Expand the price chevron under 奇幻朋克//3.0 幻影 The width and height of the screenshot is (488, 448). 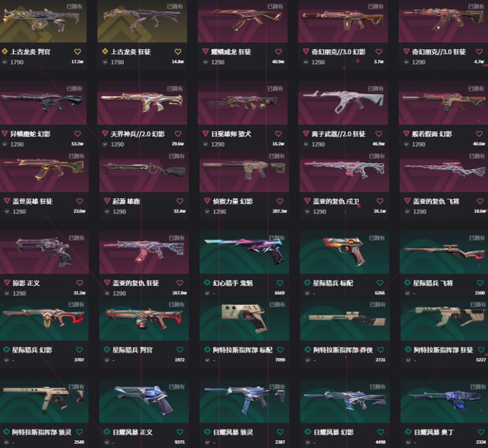[x=306, y=62]
